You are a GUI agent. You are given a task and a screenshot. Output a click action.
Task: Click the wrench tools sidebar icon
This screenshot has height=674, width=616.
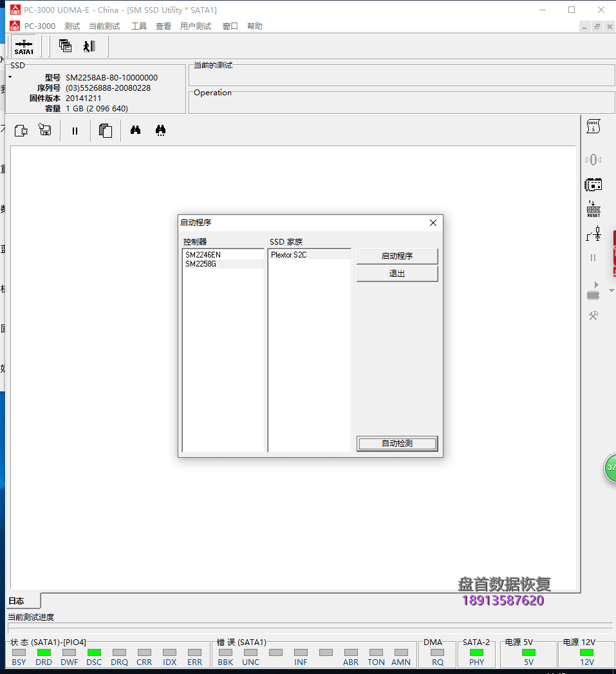tap(593, 316)
